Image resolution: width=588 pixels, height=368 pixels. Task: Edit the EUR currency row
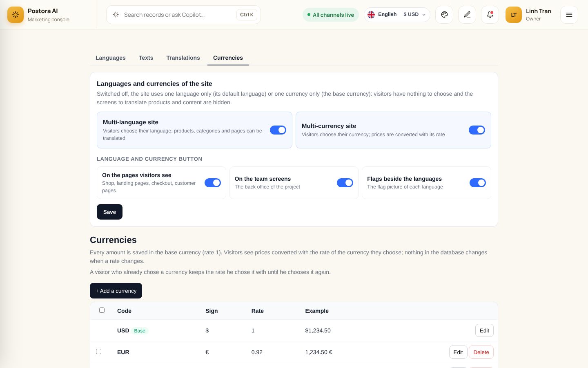[x=458, y=352]
